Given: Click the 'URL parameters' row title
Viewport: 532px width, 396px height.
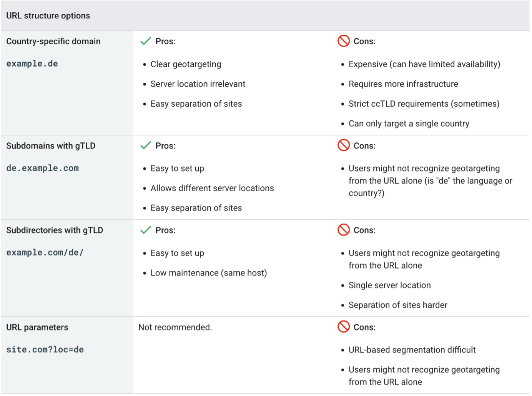Looking at the screenshot, I should [37, 327].
